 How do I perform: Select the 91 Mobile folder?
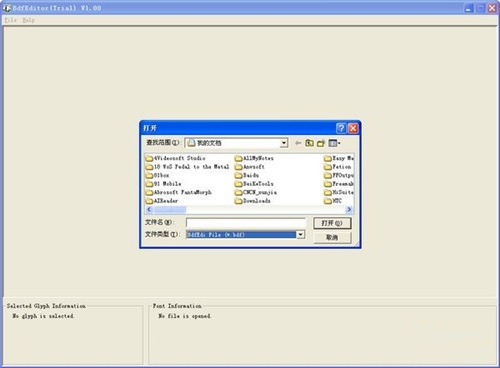163,184
